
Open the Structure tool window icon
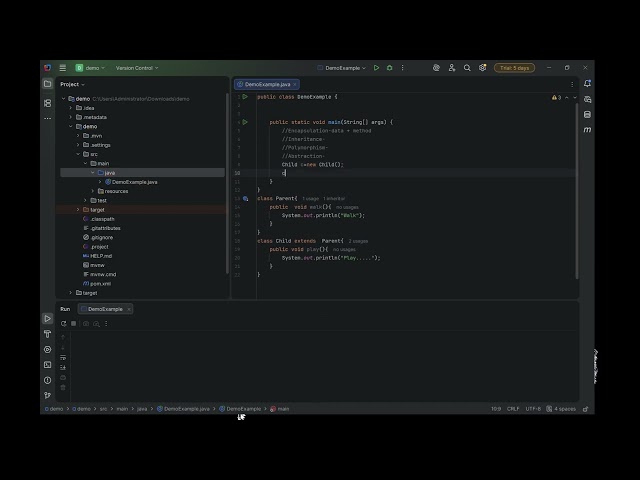pos(48,103)
